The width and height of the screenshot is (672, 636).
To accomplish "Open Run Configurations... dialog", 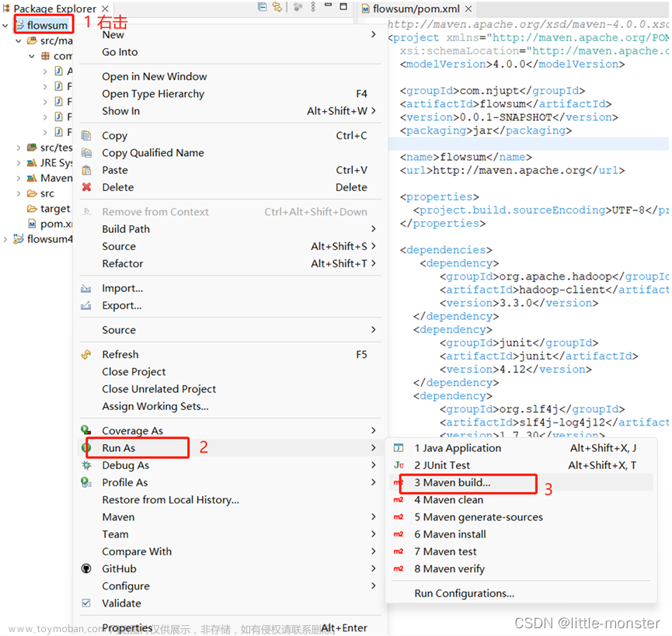I will tap(521, 593).
